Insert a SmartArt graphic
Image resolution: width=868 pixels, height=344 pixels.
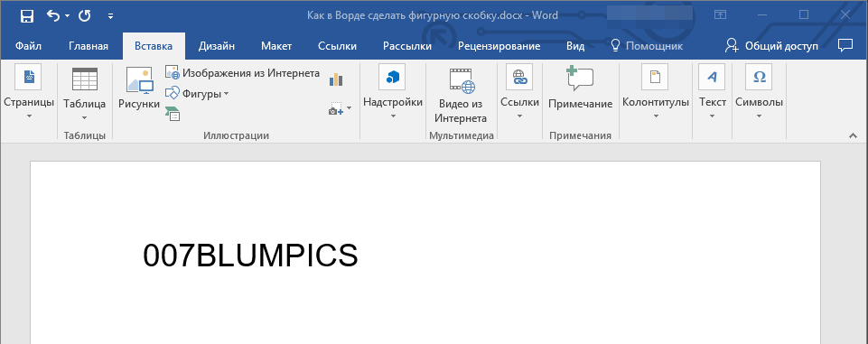173,114
